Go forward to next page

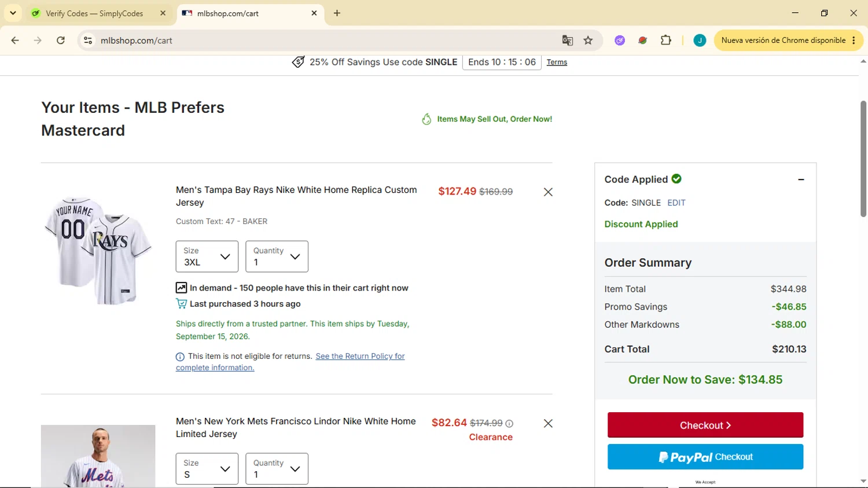click(38, 40)
